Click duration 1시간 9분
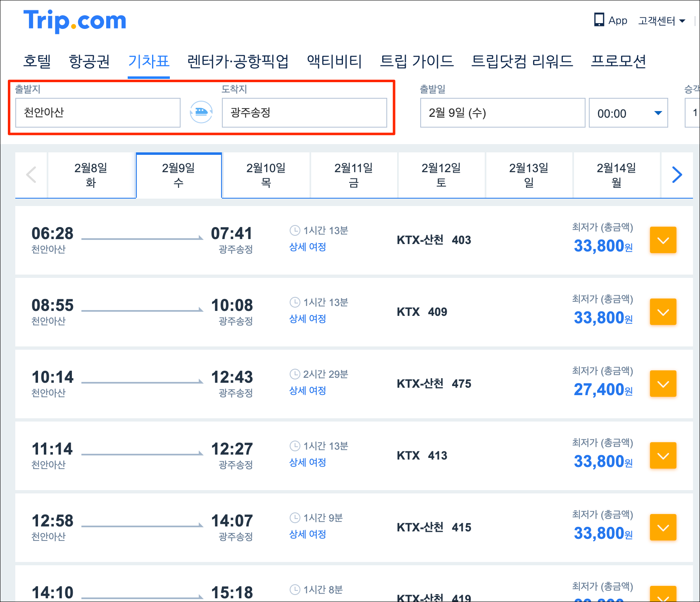700x602 pixels. [x=323, y=518]
